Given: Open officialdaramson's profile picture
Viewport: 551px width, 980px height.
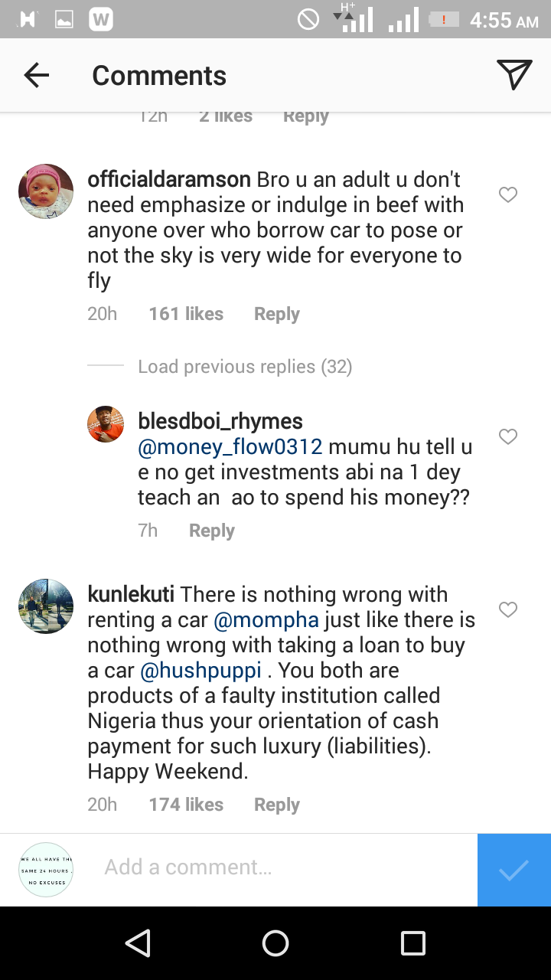Looking at the screenshot, I should pos(46,191).
